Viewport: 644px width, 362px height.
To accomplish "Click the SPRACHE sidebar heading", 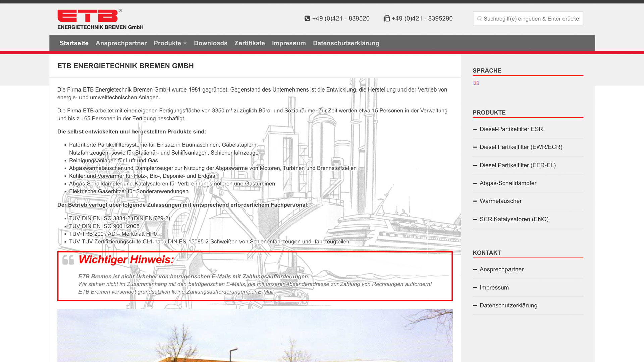I will coord(487,71).
